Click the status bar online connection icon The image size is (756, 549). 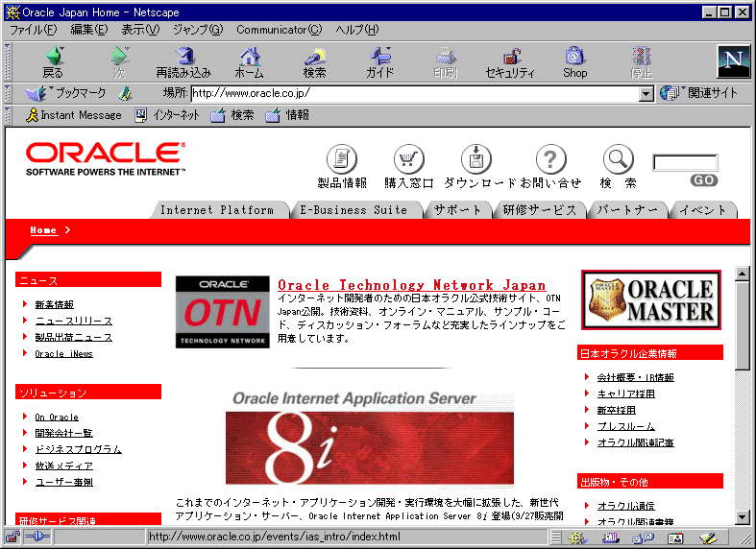click(37, 537)
